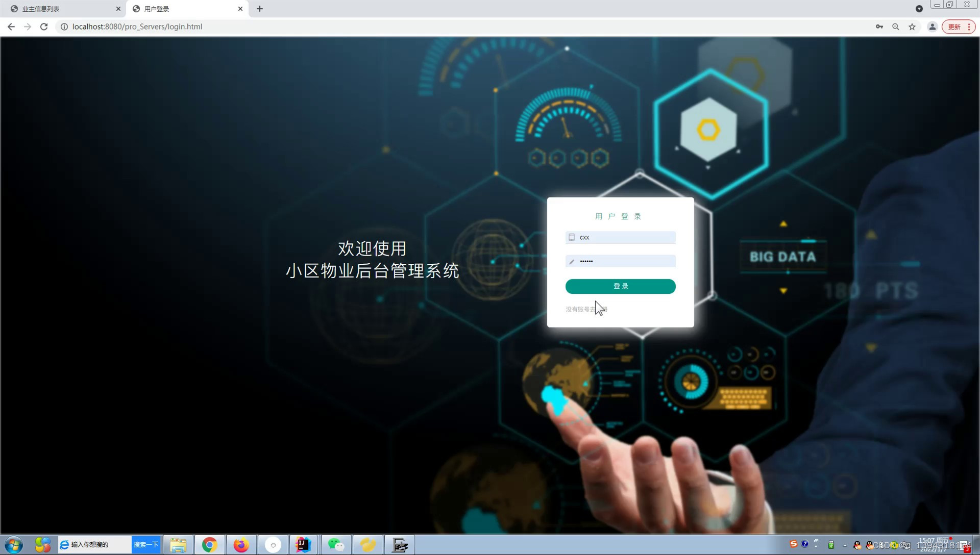
Task: Open the yellow bird app in taskbar
Action: (x=367, y=545)
